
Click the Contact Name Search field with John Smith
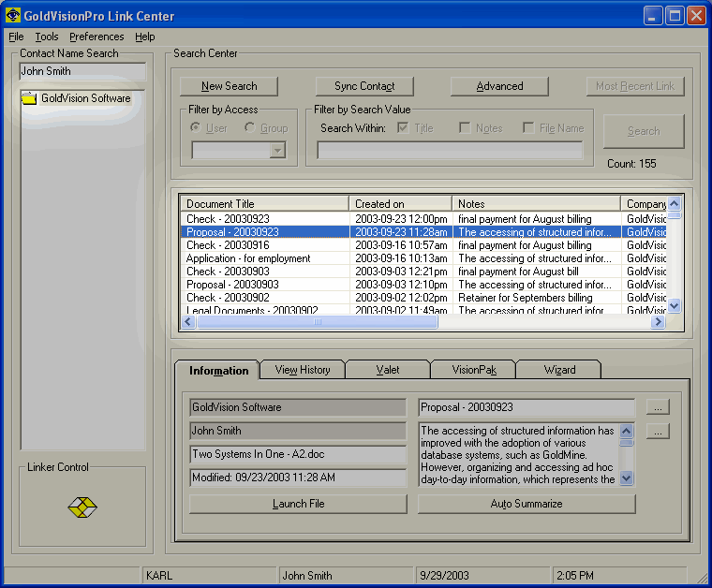click(x=82, y=71)
